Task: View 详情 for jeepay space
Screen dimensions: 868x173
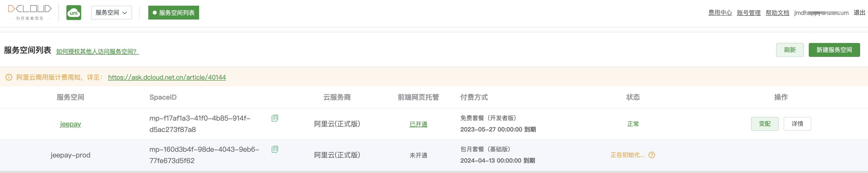Action: coord(797,124)
